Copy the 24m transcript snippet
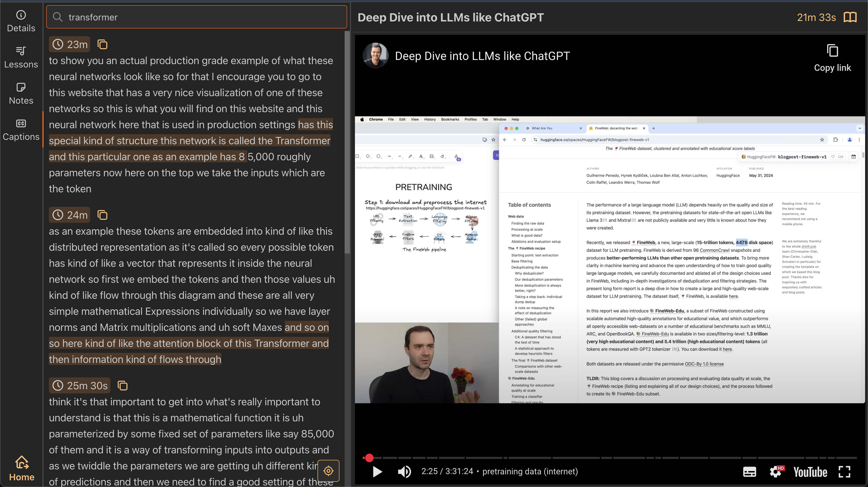 click(102, 215)
